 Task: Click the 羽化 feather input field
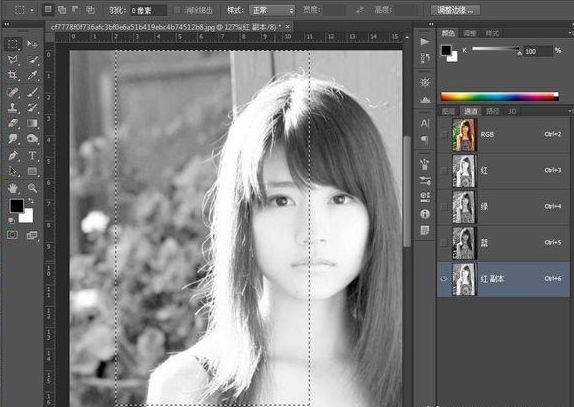[148, 10]
